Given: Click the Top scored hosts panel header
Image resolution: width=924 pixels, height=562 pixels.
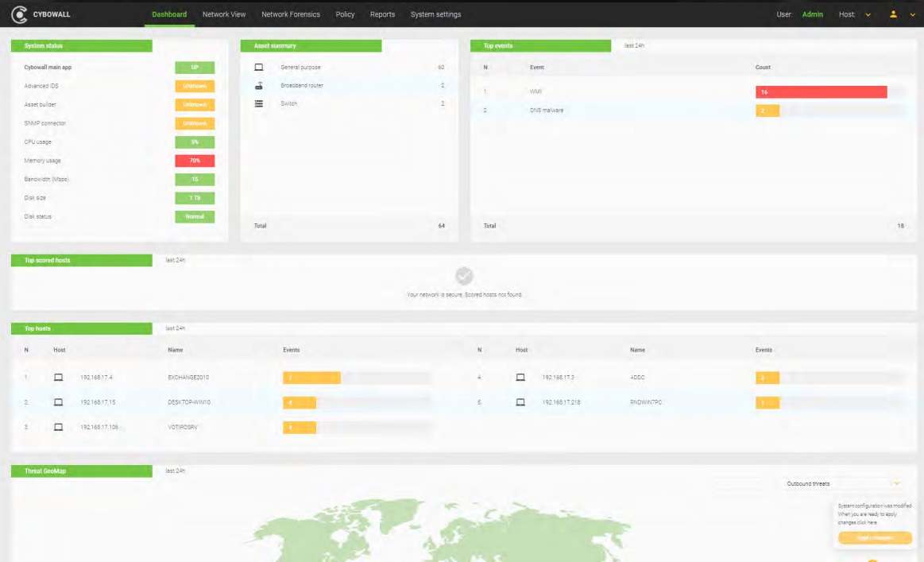Looking at the screenshot, I should coord(81,260).
